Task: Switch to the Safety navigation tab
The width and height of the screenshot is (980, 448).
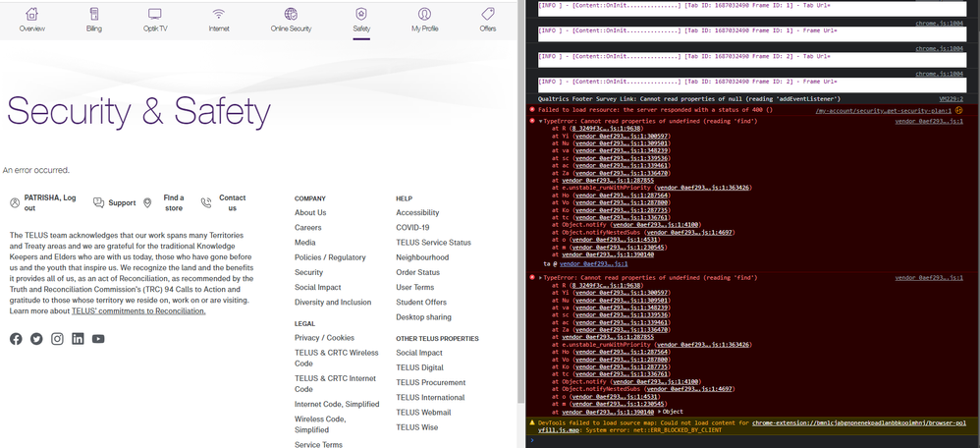Action: (x=361, y=20)
